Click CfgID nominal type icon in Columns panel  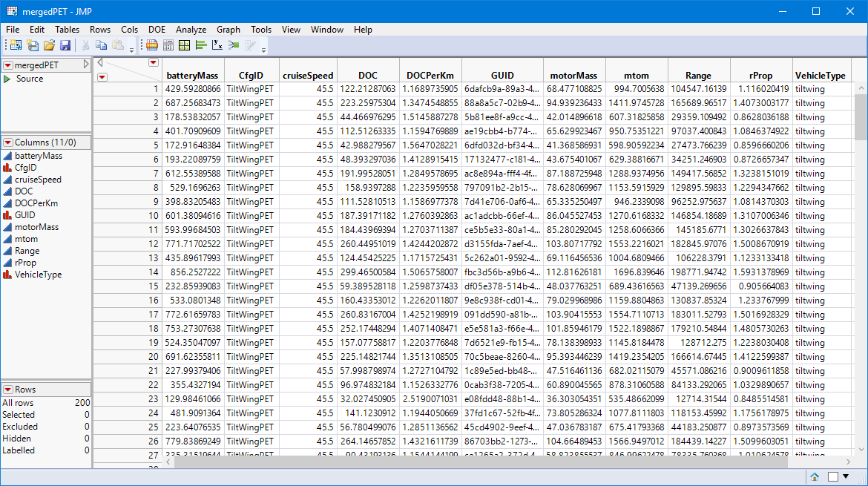pos(7,168)
